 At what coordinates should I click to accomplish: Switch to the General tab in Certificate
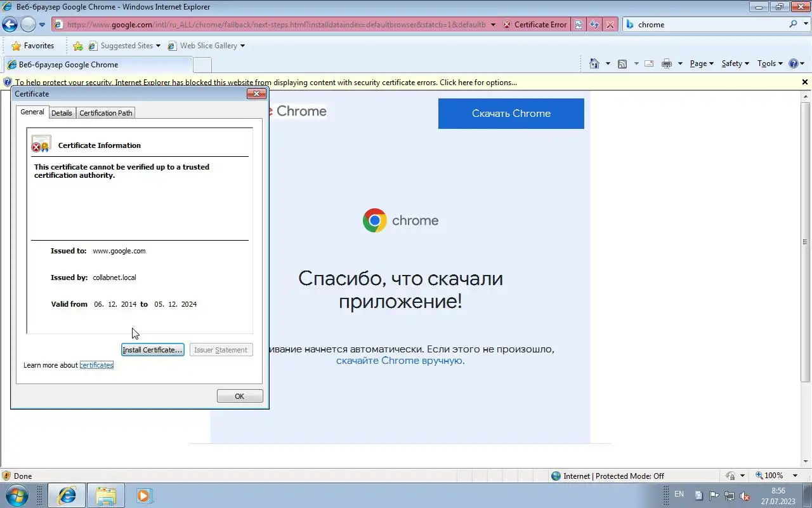(x=32, y=112)
